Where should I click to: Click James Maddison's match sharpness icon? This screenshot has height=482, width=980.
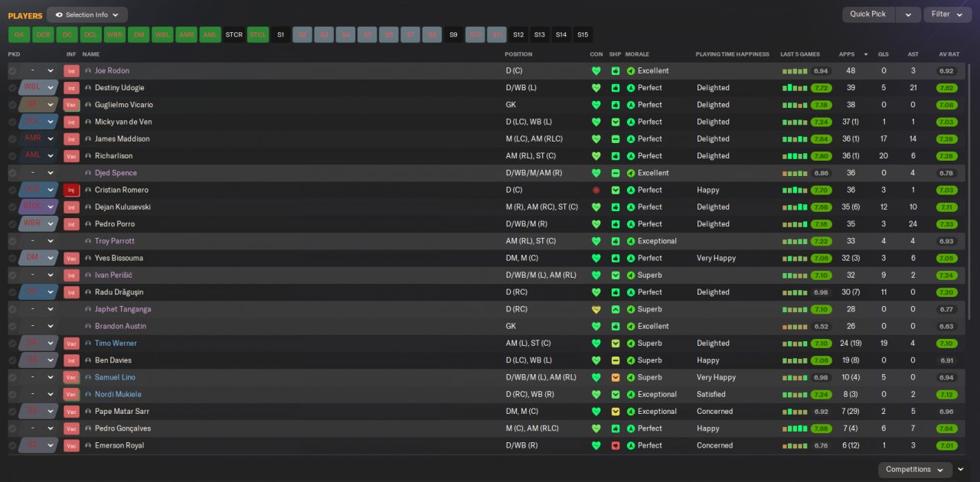(x=616, y=138)
